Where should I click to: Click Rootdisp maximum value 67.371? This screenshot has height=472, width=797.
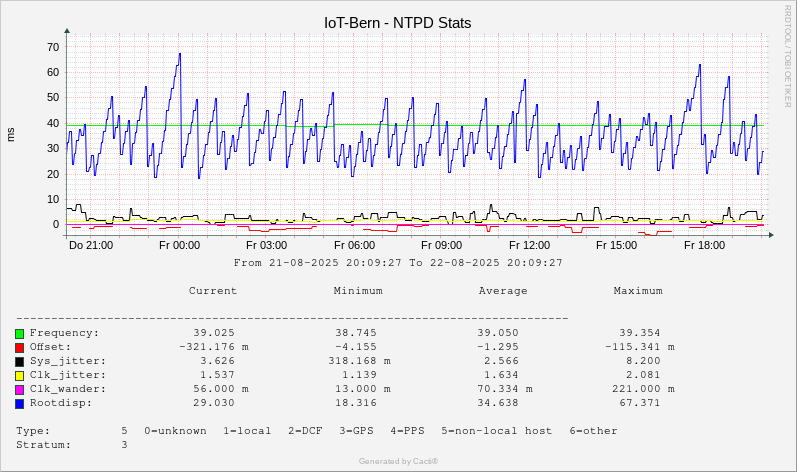click(639, 403)
